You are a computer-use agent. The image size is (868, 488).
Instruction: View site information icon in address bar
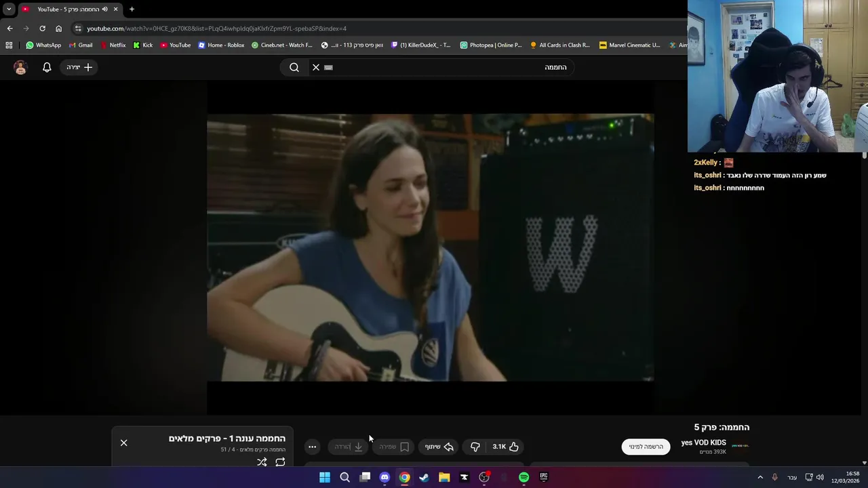[78, 28]
